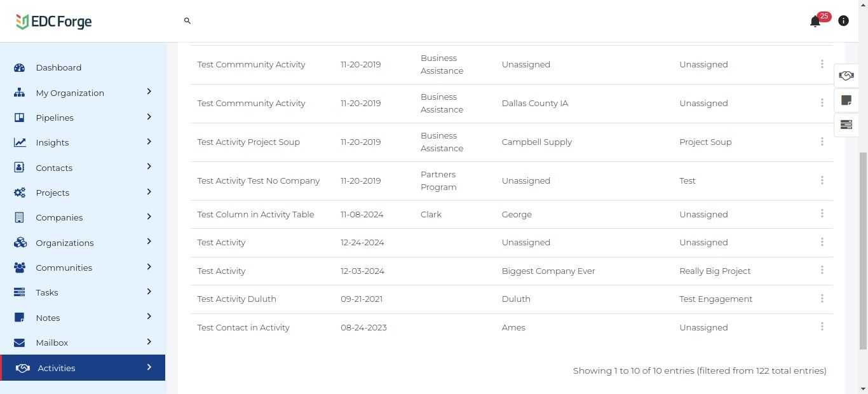Click the EDC Forge logo
This screenshot has width=868, height=394.
click(x=54, y=22)
